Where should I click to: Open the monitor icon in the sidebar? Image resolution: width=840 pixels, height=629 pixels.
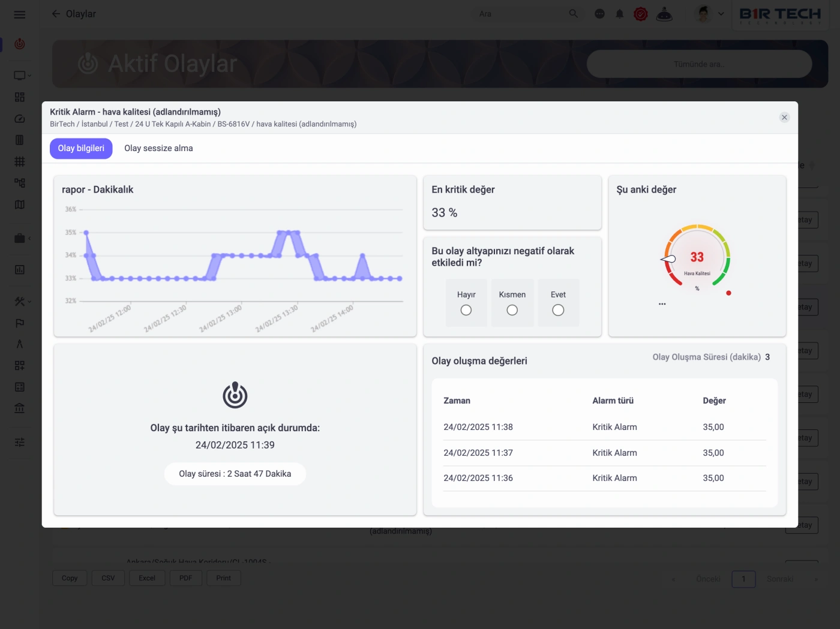pos(19,76)
